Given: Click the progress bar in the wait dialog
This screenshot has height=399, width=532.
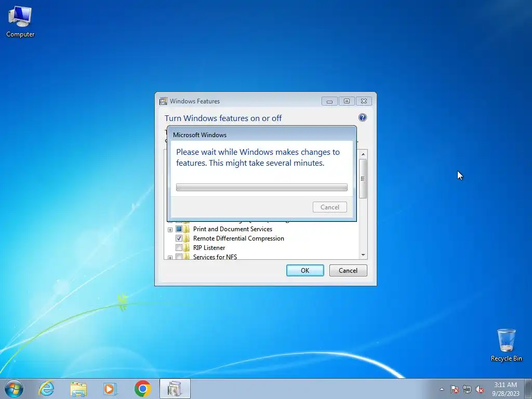Looking at the screenshot, I should coord(262,187).
